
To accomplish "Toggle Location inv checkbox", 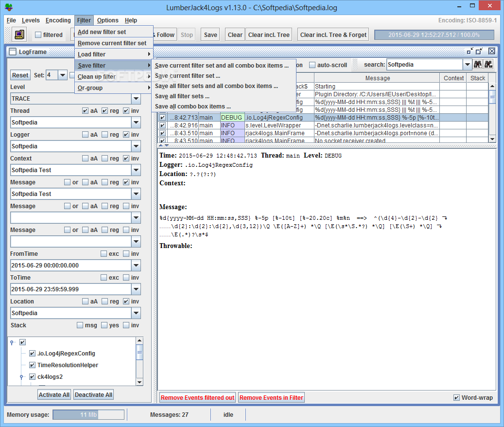I will click(126, 301).
